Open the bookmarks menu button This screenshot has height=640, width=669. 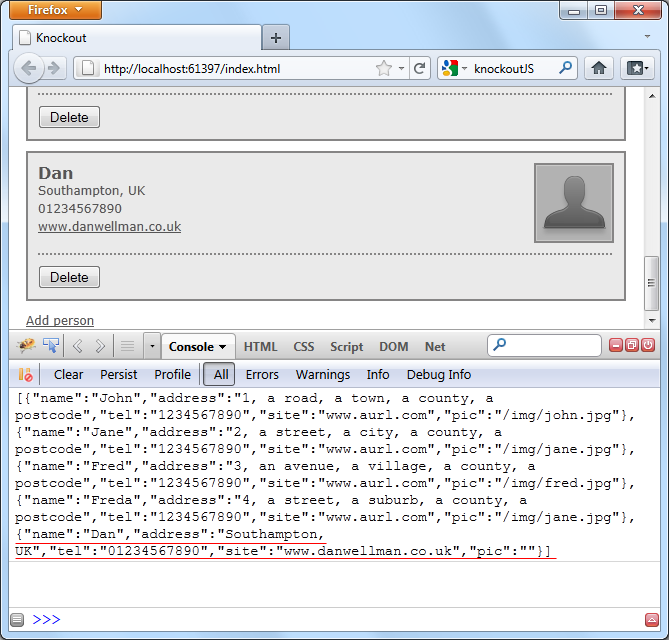coord(637,68)
